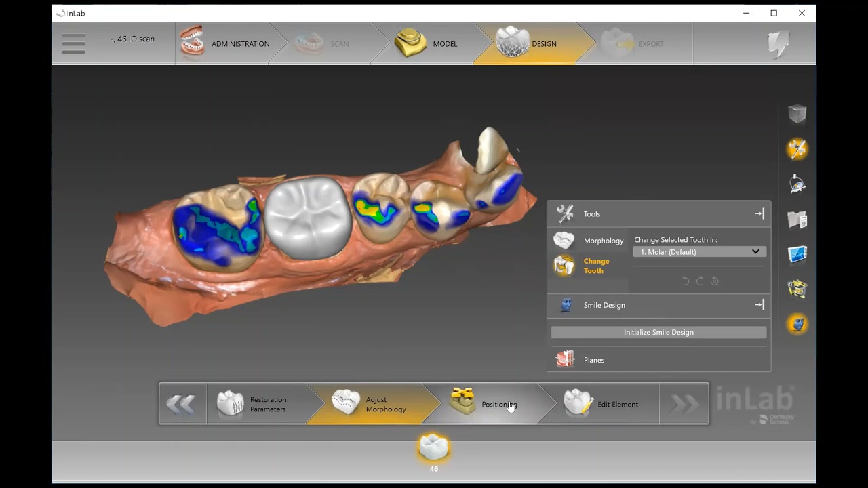
Task: Maximize the inLab window
Action: click(774, 13)
